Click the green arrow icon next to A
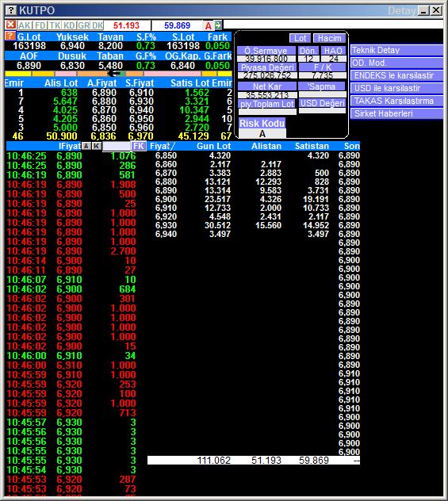Image resolution: width=448 pixels, height=501 pixels. [218, 25]
